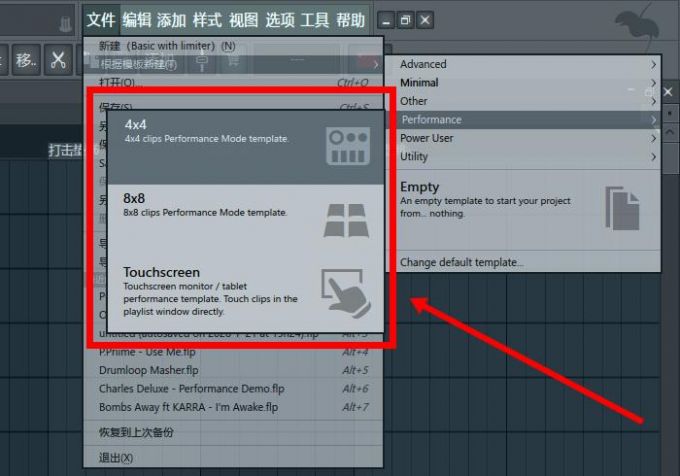680x476 pixels.
Task: Click the scissors cut tool icon
Action: tap(58, 60)
